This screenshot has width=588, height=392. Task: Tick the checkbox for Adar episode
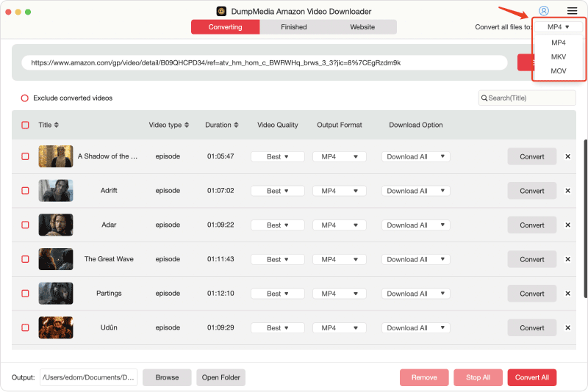[x=25, y=225]
